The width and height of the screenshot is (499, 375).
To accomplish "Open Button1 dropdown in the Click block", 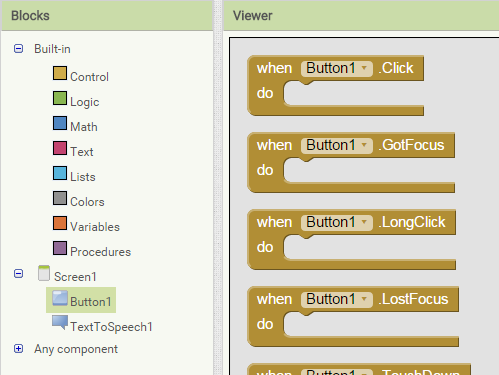I will click(337, 68).
